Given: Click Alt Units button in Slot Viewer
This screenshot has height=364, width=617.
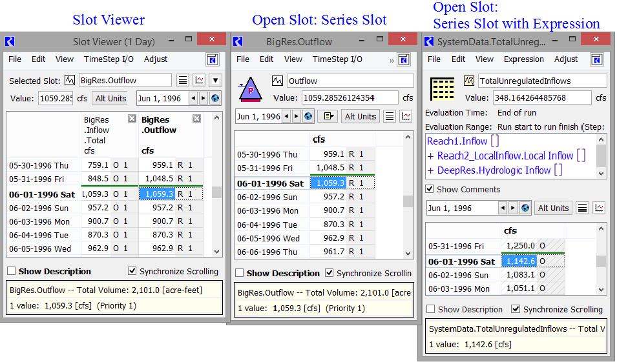Looking at the screenshot, I should pyautogui.click(x=110, y=99).
